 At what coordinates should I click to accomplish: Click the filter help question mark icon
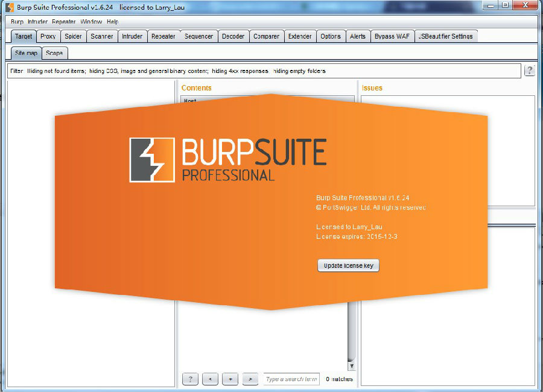point(530,71)
